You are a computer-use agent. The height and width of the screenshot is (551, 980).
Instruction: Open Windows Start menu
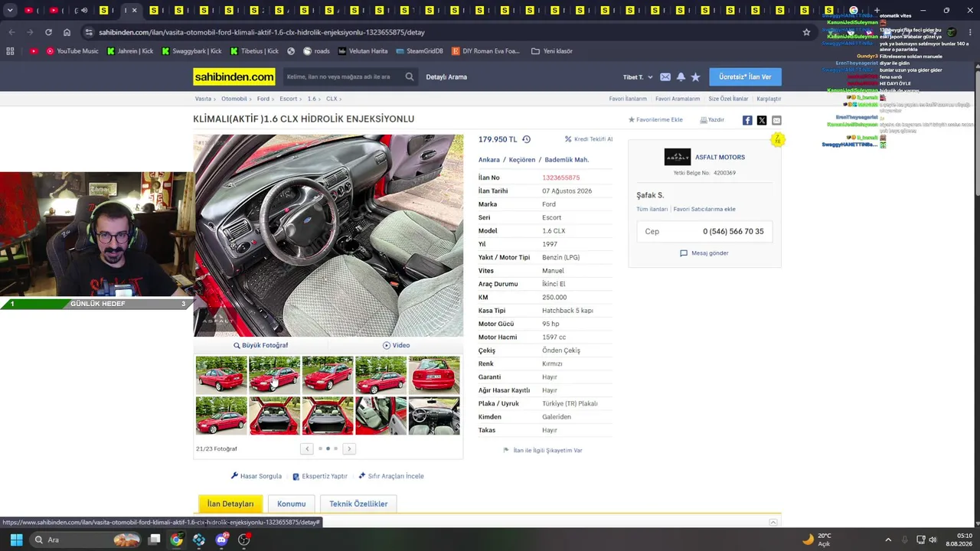[x=16, y=540]
